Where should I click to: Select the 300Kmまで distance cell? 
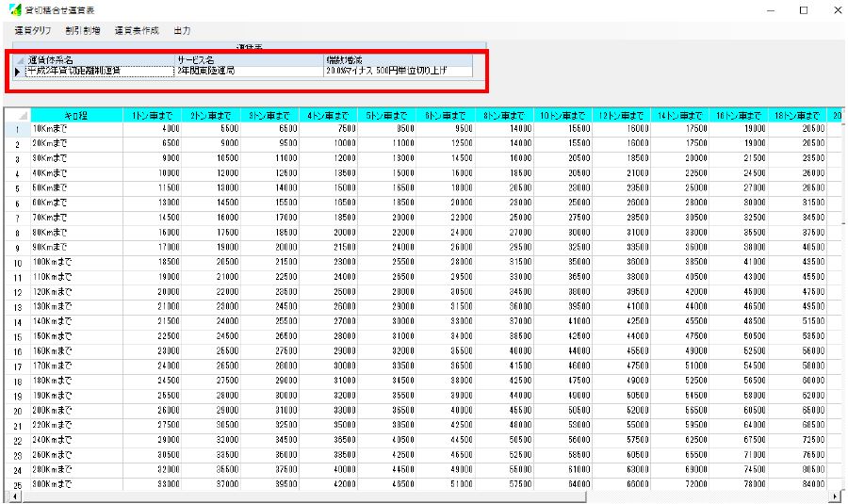pyautogui.click(x=77, y=484)
